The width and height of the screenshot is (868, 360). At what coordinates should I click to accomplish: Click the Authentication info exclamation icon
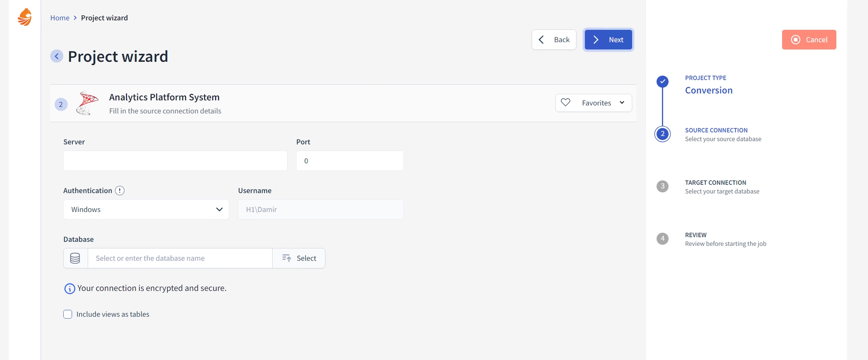coord(119,191)
